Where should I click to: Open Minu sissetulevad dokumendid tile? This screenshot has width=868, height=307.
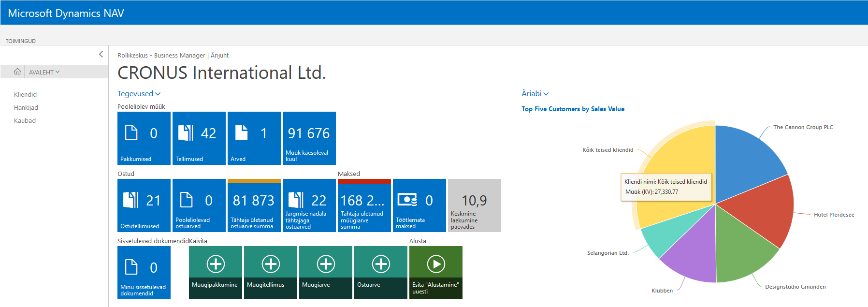tap(144, 273)
